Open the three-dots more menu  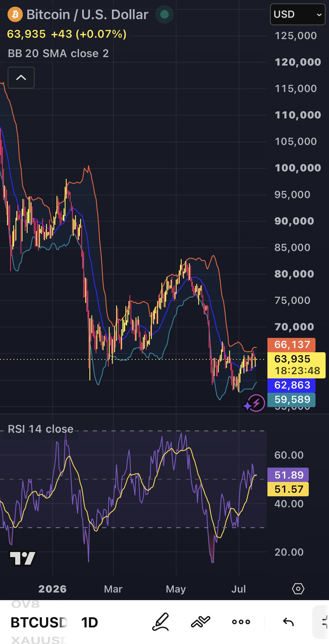click(x=241, y=622)
